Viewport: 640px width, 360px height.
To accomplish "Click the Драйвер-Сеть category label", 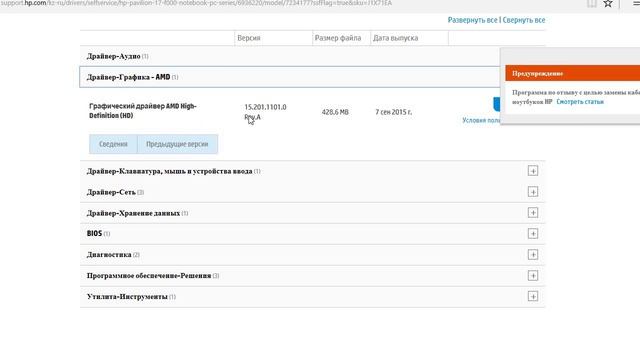I will 111,192.
